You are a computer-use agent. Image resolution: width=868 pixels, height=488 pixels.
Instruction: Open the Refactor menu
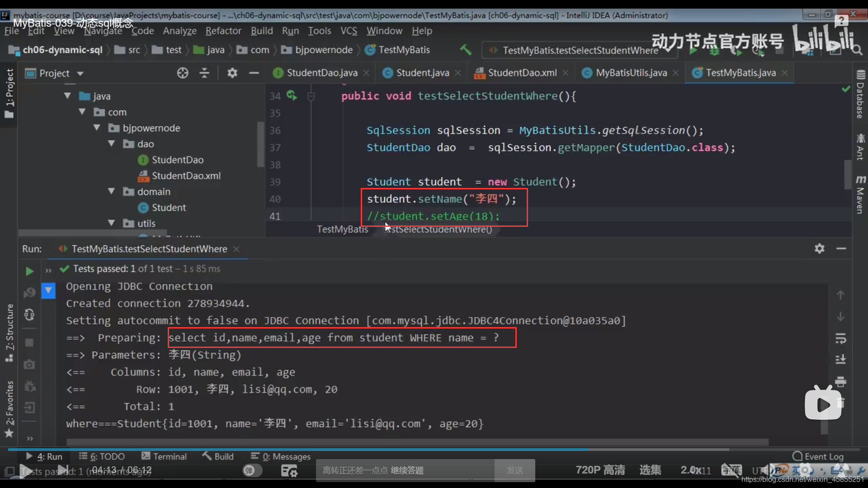[223, 31]
